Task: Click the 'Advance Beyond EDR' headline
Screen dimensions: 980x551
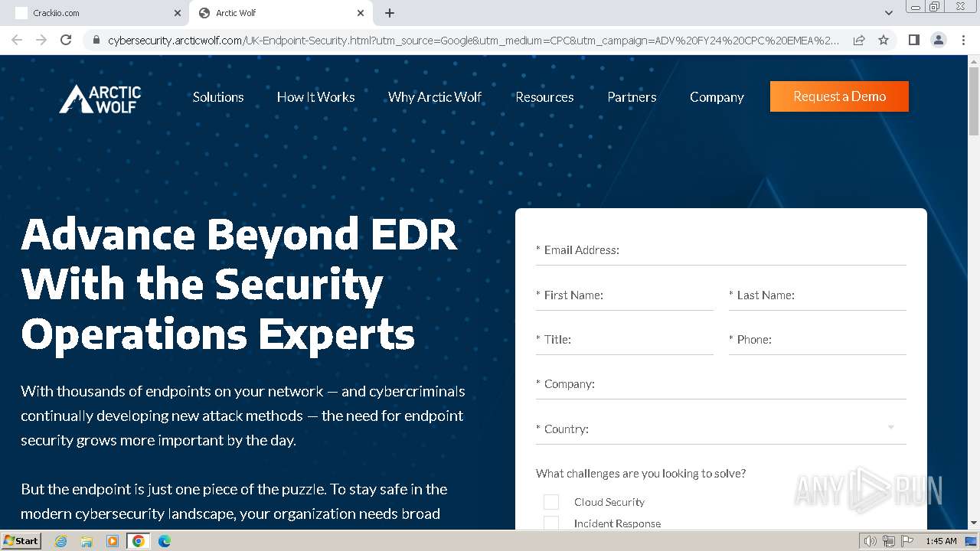Action: (239, 284)
